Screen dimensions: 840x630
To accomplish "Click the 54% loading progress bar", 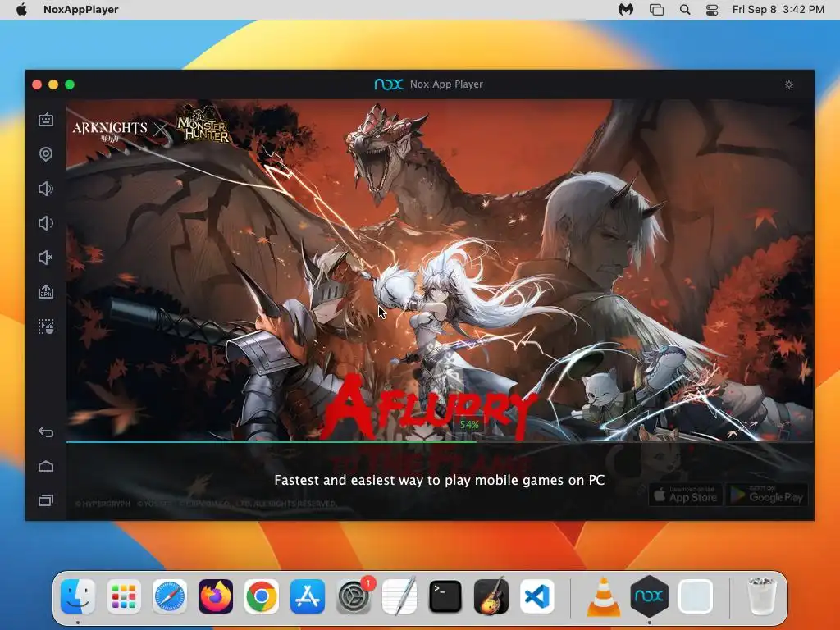I will [440, 442].
